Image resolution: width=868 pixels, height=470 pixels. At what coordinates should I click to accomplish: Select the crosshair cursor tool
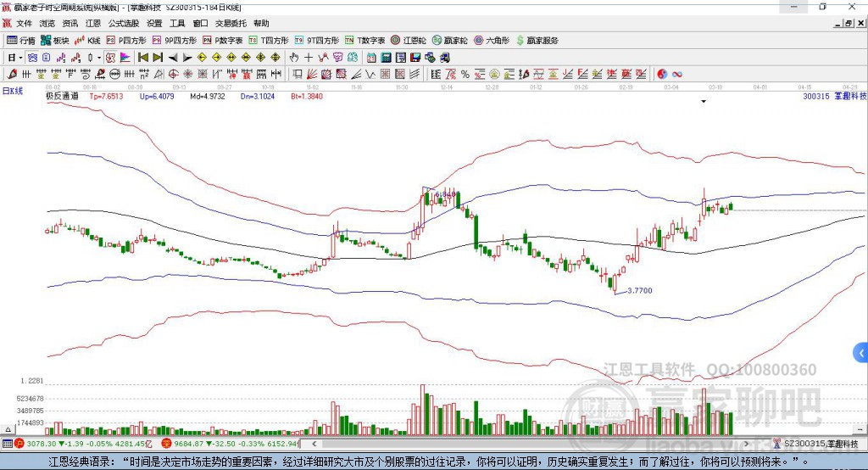pyautogui.click(x=309, y=58)
